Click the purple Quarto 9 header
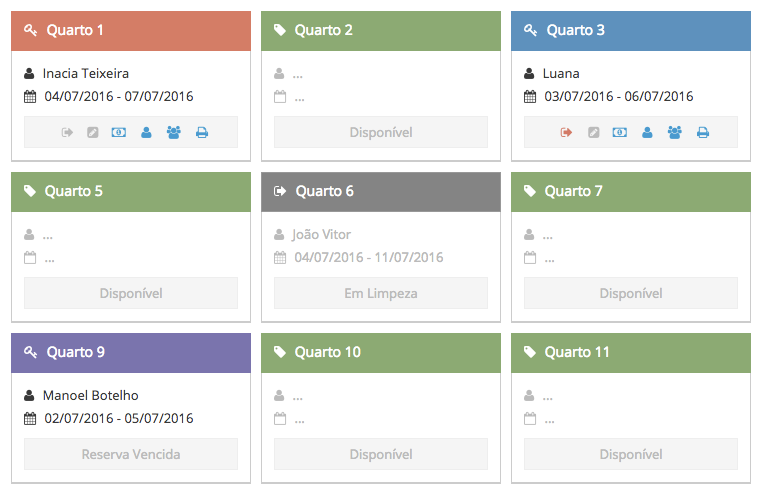 [x=131, y=353]
